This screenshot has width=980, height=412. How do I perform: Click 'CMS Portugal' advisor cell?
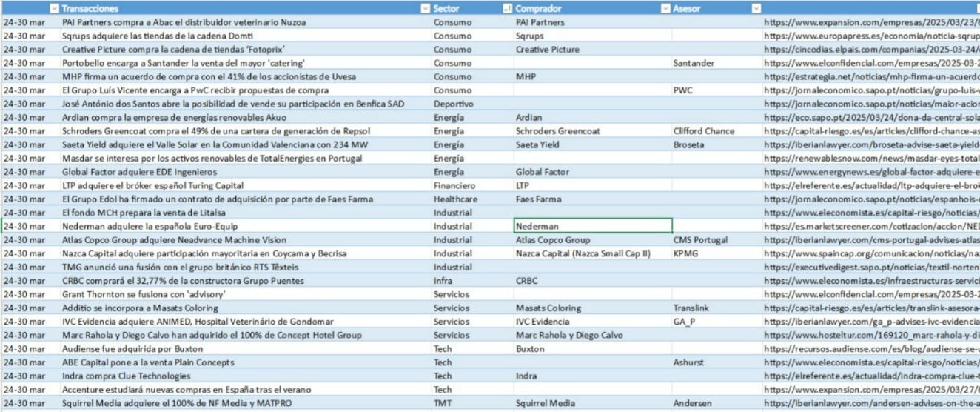pyautogui.click(x=717, y=239)
